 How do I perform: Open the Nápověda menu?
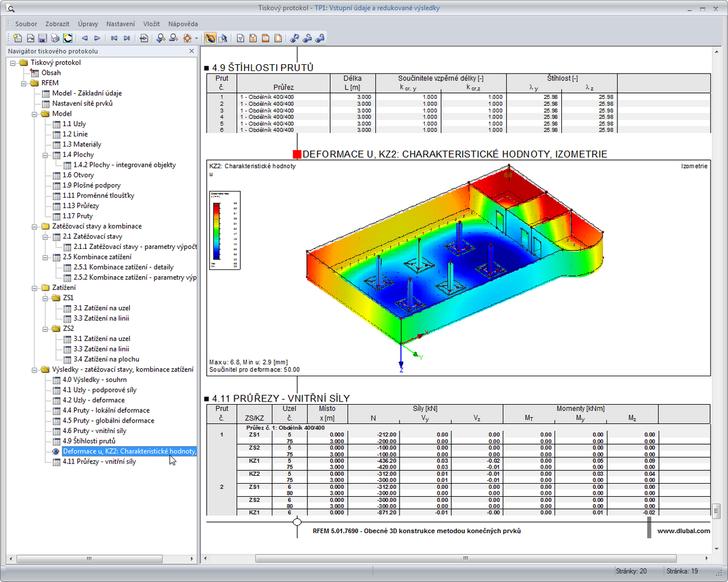(183, 23)
